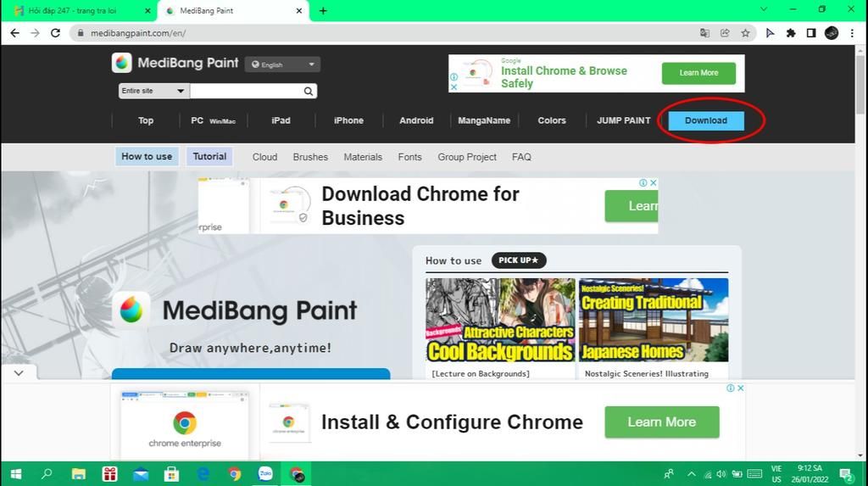This screenshot has width=868, height=486.
Task: Open Windows Start menu
Action: pos(16,474)
